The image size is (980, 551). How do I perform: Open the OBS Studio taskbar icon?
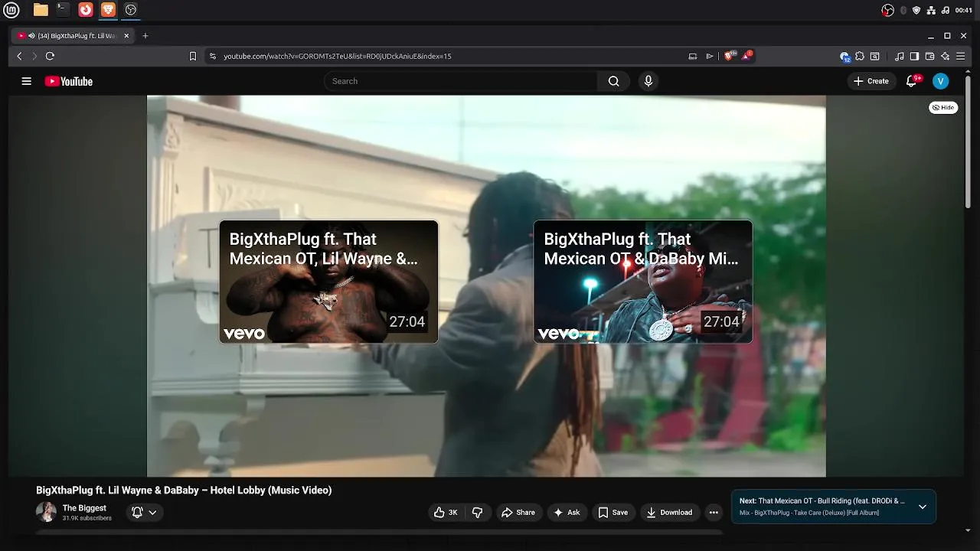coord(131,10)
